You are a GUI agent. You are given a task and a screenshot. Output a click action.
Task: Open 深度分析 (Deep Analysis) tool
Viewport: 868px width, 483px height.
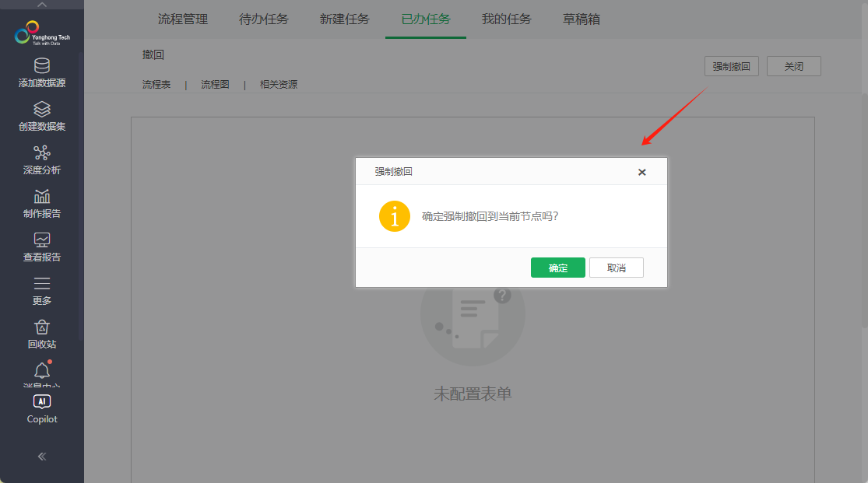coord(41,159)
